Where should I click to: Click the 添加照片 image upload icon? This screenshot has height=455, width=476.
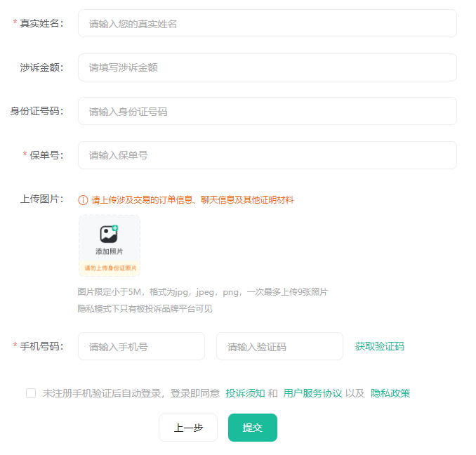[x=109, y=234]
